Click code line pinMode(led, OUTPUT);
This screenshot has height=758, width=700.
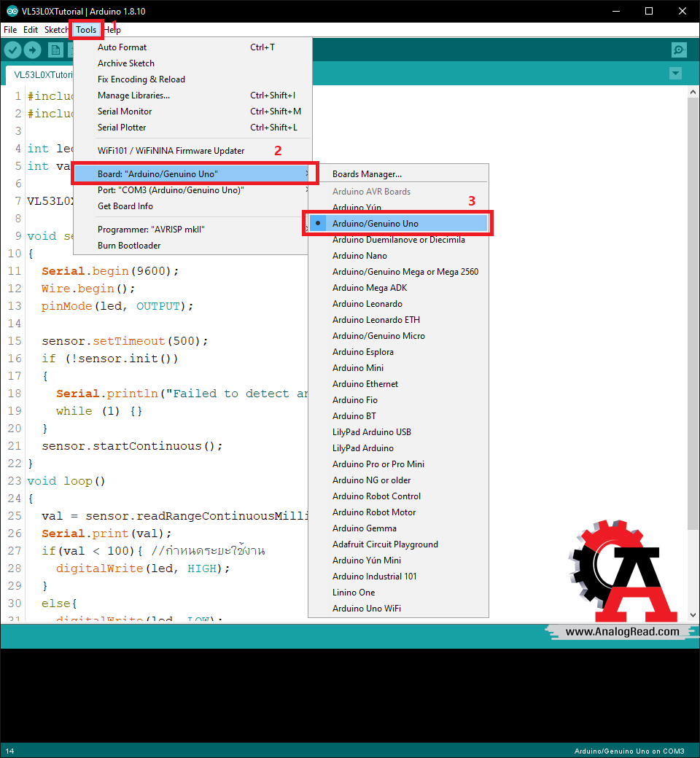click(117, 306)
